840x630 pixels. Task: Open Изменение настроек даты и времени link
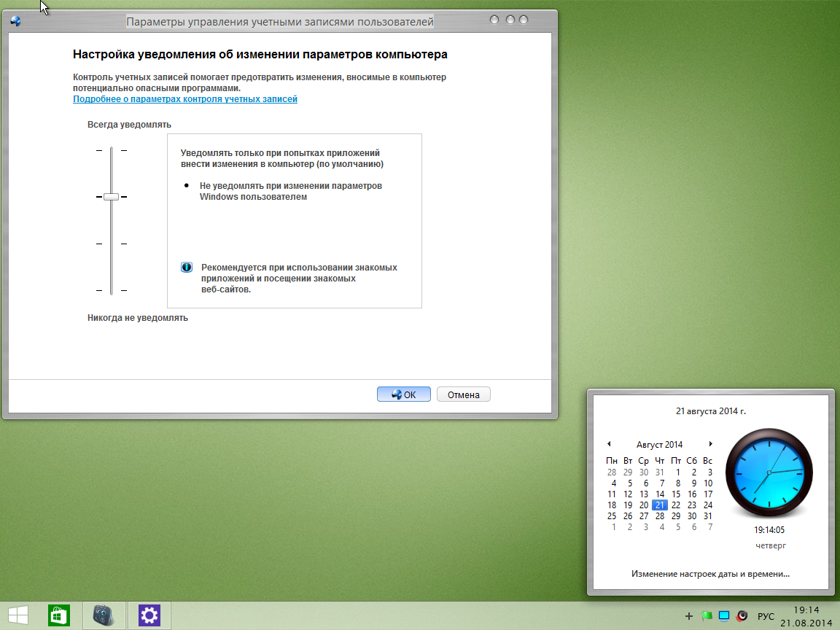710,574
